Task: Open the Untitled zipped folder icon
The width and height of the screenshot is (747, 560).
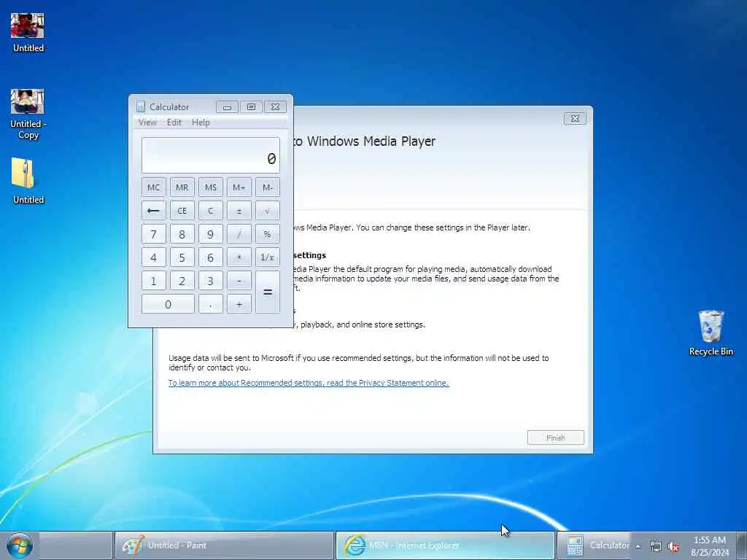Action: [x=28, y=181]
